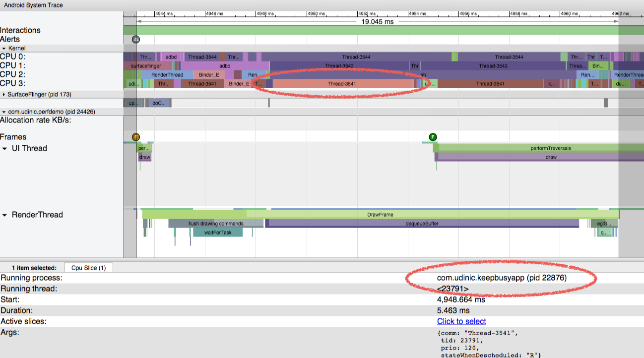The height and width of the screenshot is (358, 644).
Task: Collapse the com.udinic.perfdemo process section
Action: click(x=4, y=112)
